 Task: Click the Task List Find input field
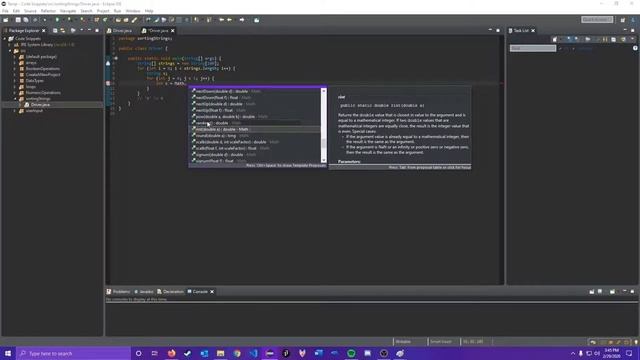(533, 48)
